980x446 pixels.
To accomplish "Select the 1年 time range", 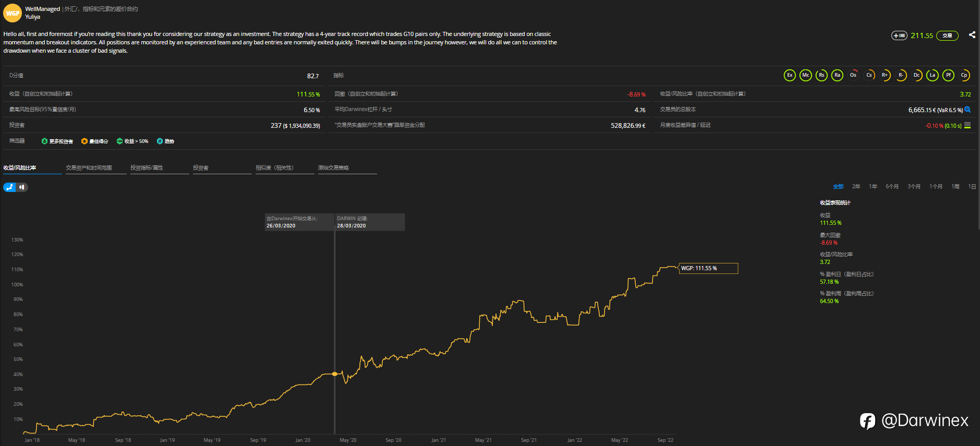I will [x=873, y=187].
